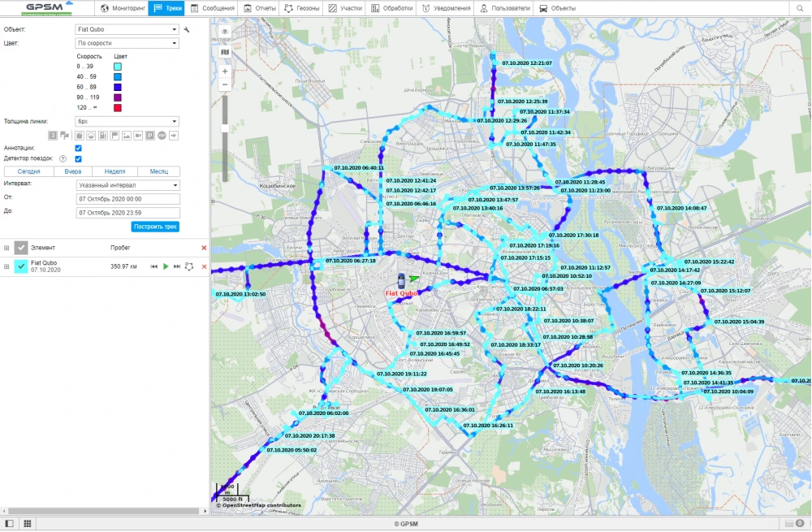
Task: Toggle the Fiat Qubo track visibility checkbox
Action: coord(21,266)
